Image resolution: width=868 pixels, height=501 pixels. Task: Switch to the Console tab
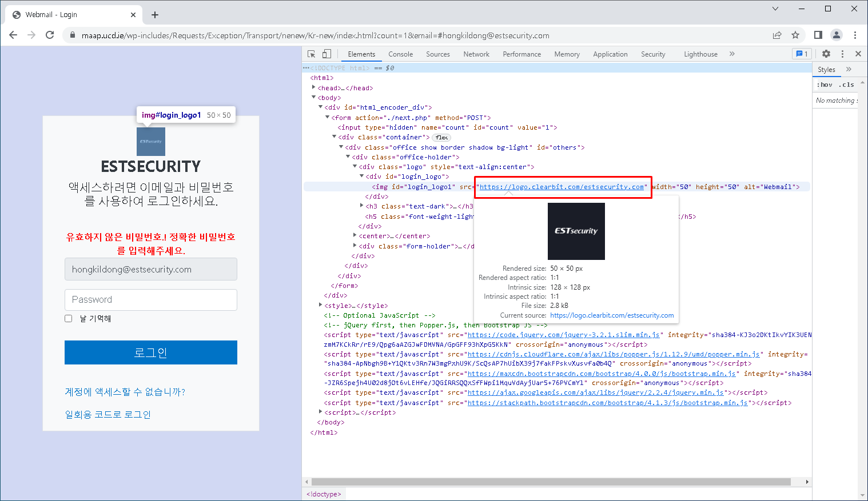coord(400,54)
